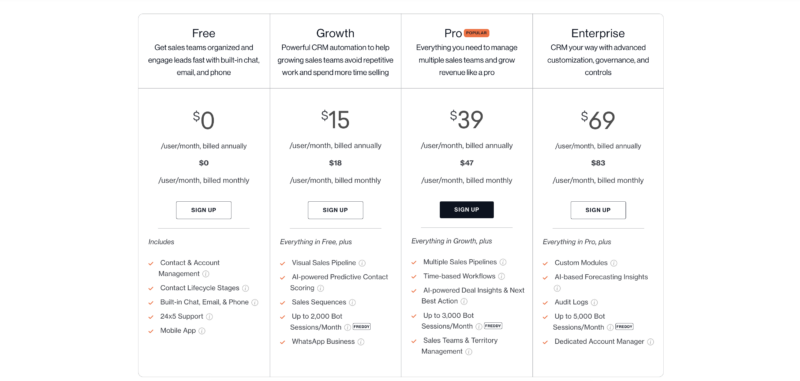Click the Sign Up button for Free plan

pyautogui.click(x=204, y=210)
